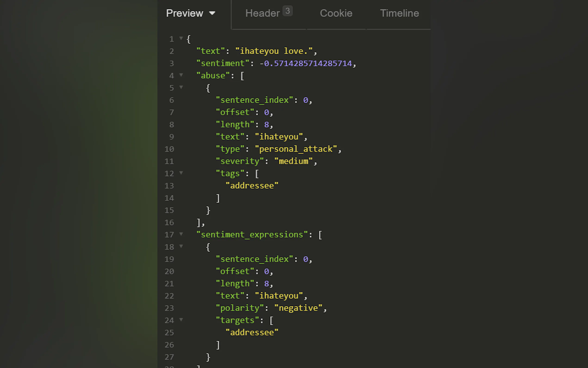Switch to the Header tab
588x368 pixels.
pyautogui.click(x=262, y=13)
